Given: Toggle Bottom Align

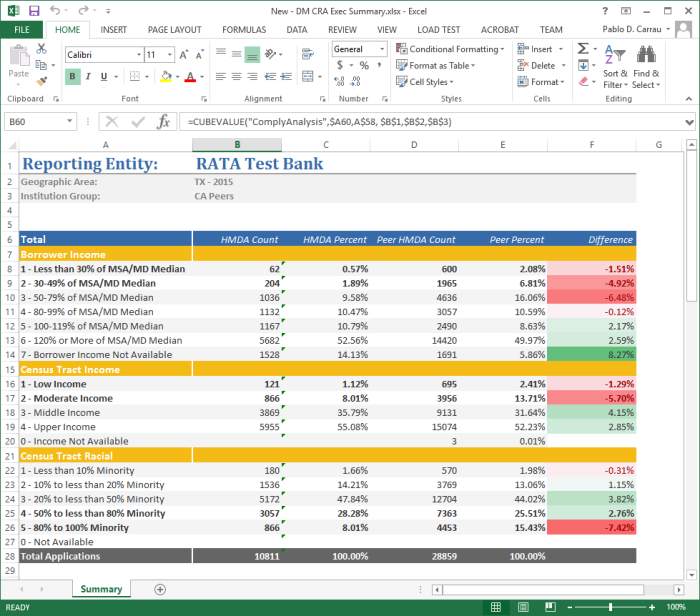Looking at the screenshot, I should click(x=252, y=54).
